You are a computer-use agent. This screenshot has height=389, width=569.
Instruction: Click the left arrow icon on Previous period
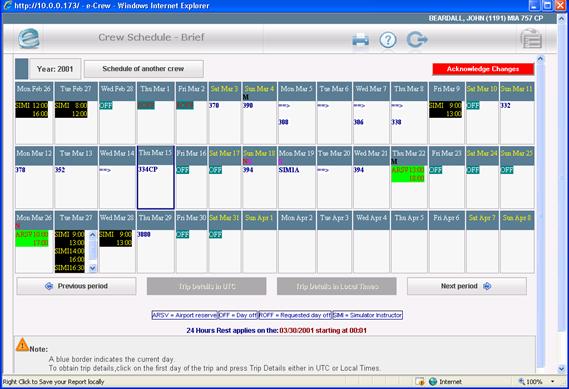click(49, 286)
